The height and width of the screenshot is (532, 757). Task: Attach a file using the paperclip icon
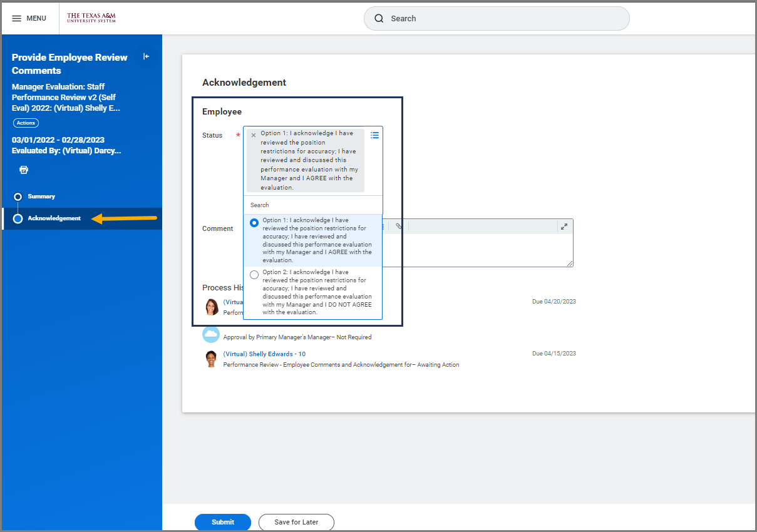click(x=399, y=226)
